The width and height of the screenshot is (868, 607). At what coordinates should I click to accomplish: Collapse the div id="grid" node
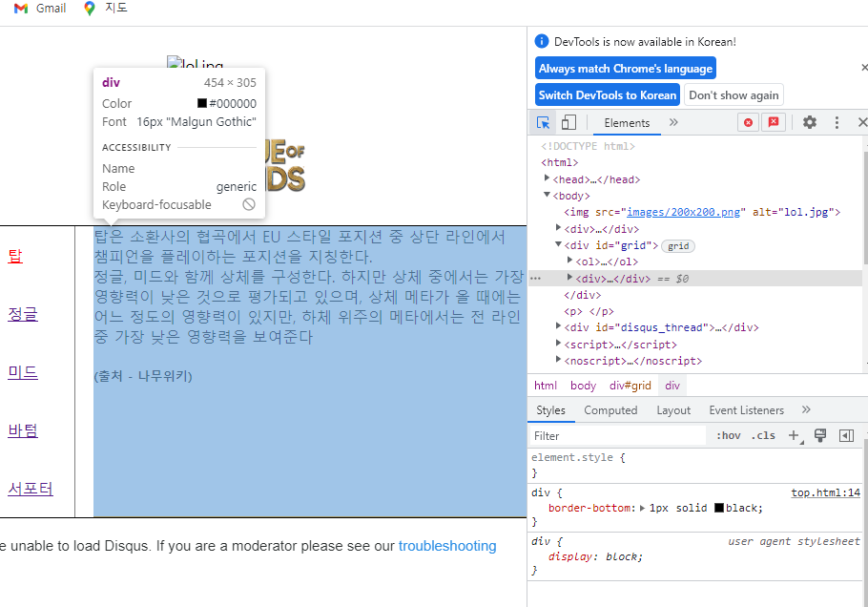pos(558,244)
